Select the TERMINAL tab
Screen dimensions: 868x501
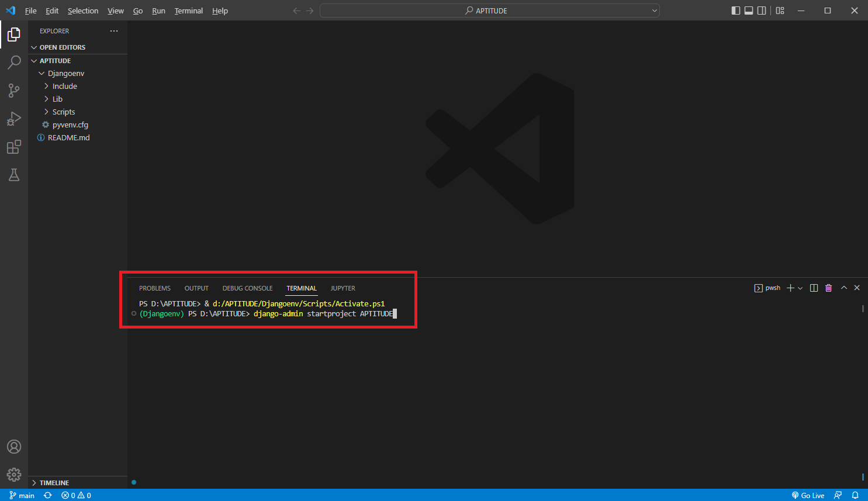click(302, 288)
